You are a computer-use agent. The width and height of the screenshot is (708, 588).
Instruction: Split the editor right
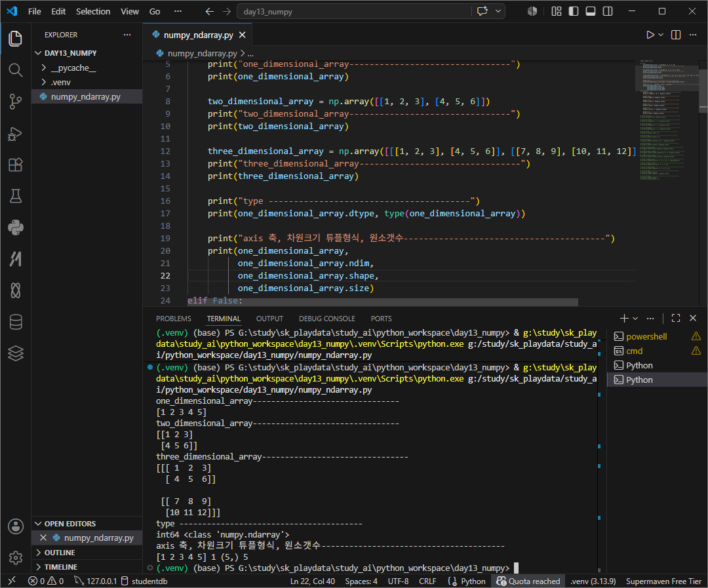pyautogui.click(x=676, y=35)
